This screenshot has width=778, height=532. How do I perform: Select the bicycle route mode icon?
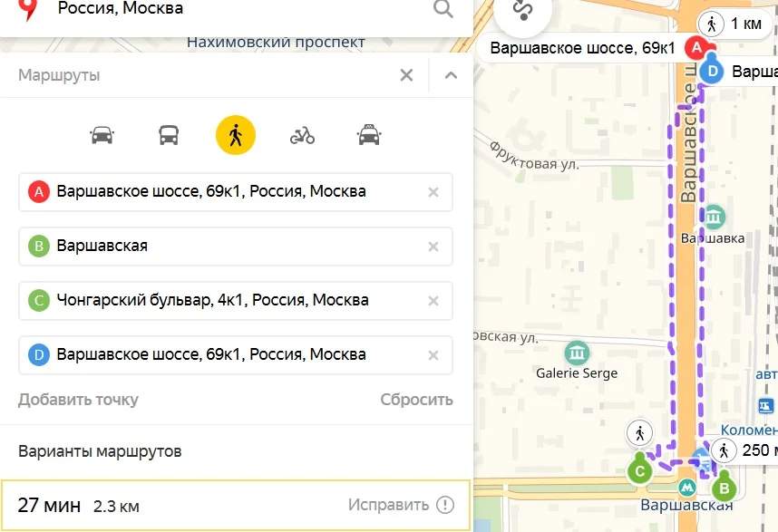click(302, 135)
